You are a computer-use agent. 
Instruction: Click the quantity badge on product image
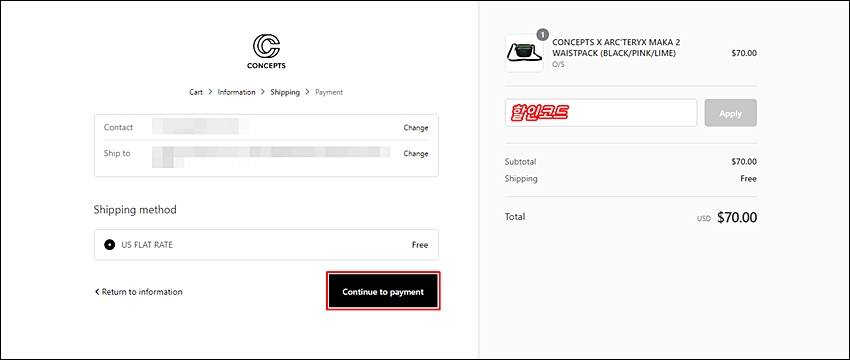click(543, 35)
